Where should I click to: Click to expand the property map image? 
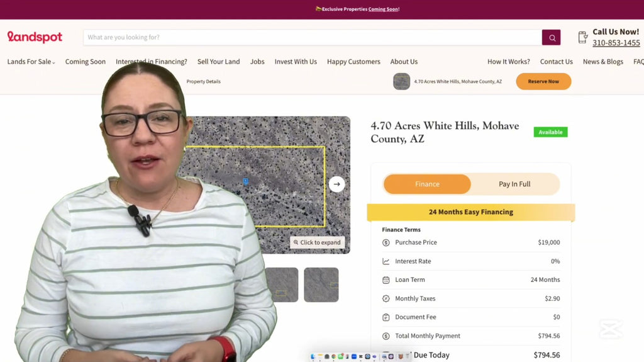[317, 242]
